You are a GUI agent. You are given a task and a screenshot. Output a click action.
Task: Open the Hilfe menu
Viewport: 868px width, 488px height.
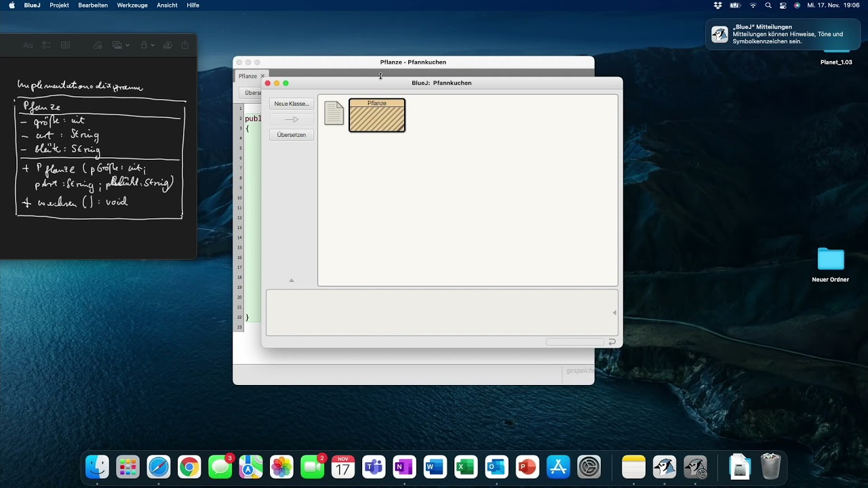point(193,5)
